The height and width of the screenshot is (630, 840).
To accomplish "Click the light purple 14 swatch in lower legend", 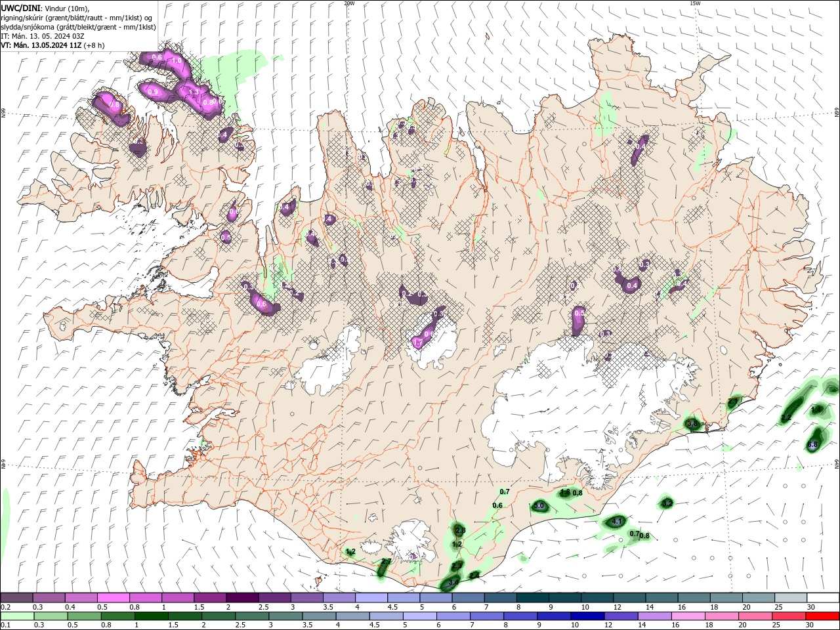I will pyautogui.click(x=654, y=616).
